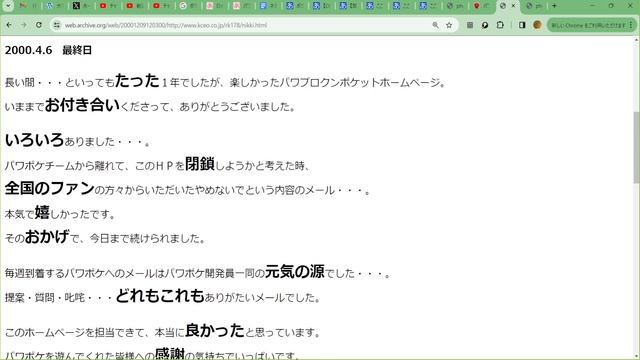Viewport: 640px width, 360px height.
Task: Click the text 'ありがとうございました'
Action: coord(235,107)
